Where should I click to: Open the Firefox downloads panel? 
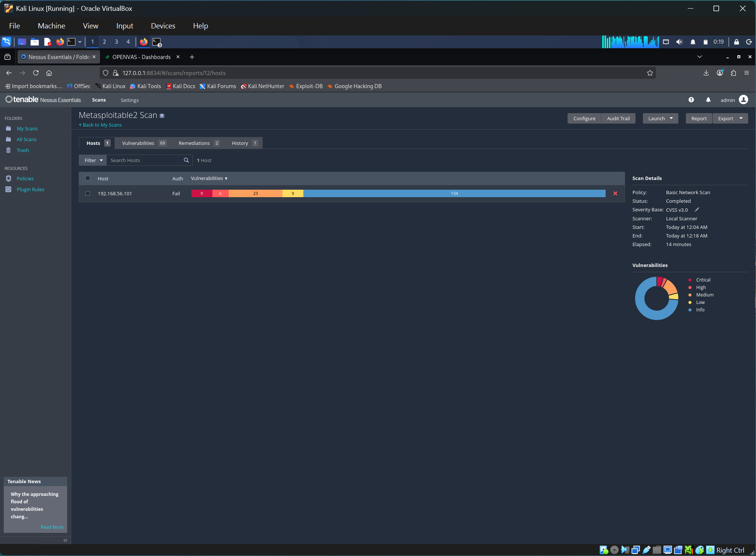pyautogui.click(x=706, y=73)
